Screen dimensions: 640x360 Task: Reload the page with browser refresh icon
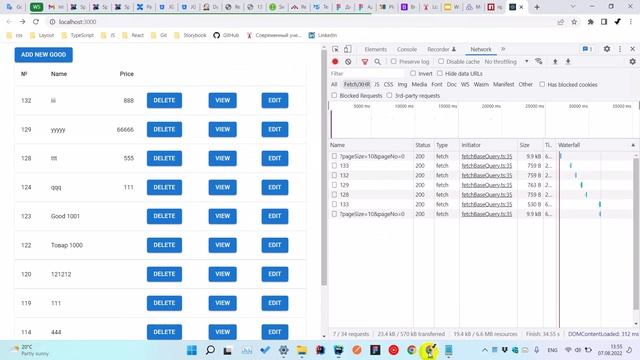pos(36,22)
